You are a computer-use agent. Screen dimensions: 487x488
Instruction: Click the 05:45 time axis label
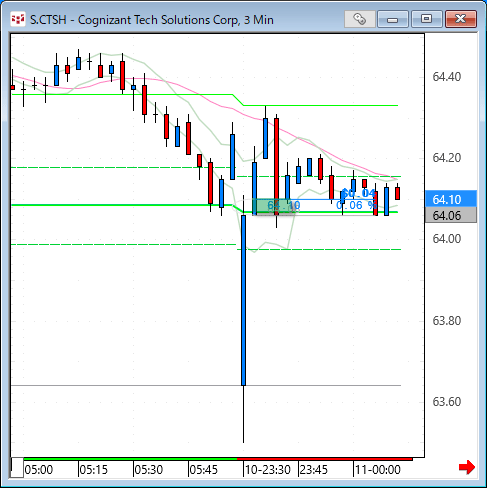[204, 470]
